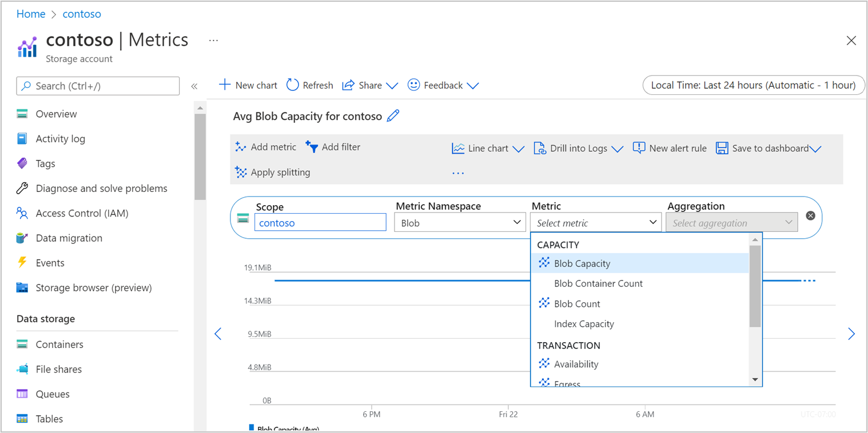Go to Home breadcrumb link

[31, 14]
